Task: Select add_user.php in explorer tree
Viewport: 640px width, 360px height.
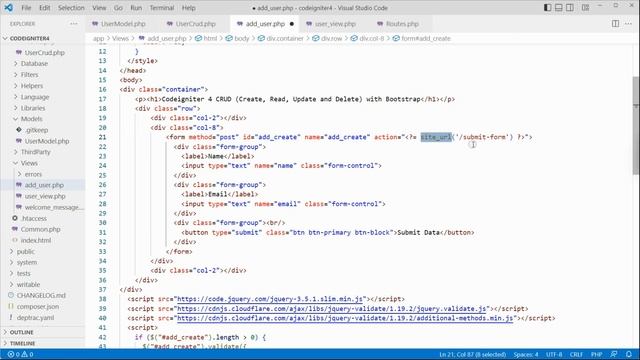Action: coord(44,185)
